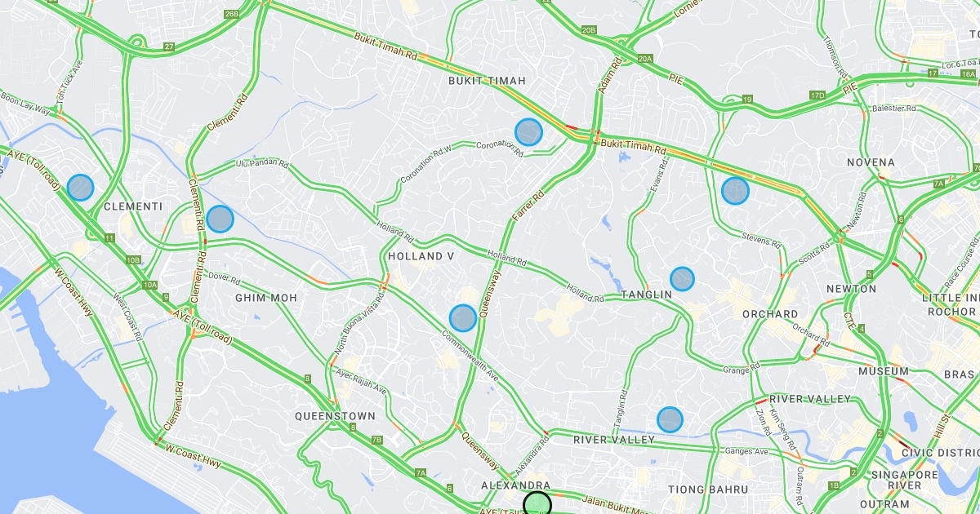Select the ORCHARD district label
This screenshot has width=980, height=514.
(770, 314)
